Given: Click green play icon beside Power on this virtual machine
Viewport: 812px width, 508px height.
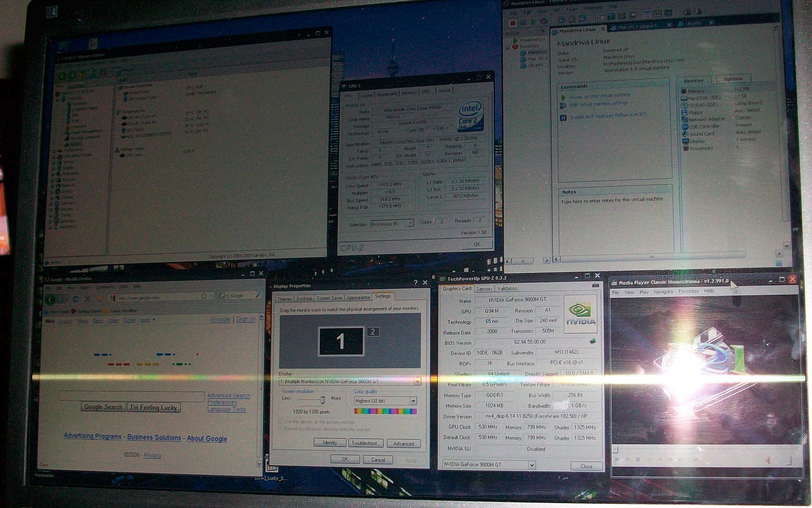Looking at the screenshot, I should (563, 98).
